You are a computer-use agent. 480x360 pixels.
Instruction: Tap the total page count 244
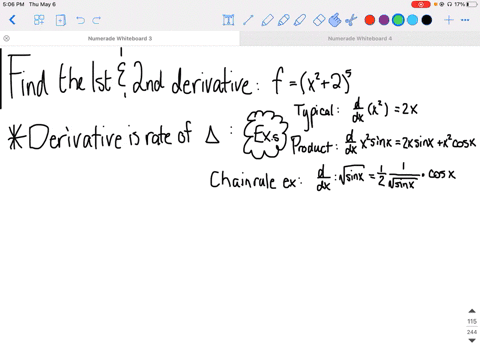click(x=472, y=332)
